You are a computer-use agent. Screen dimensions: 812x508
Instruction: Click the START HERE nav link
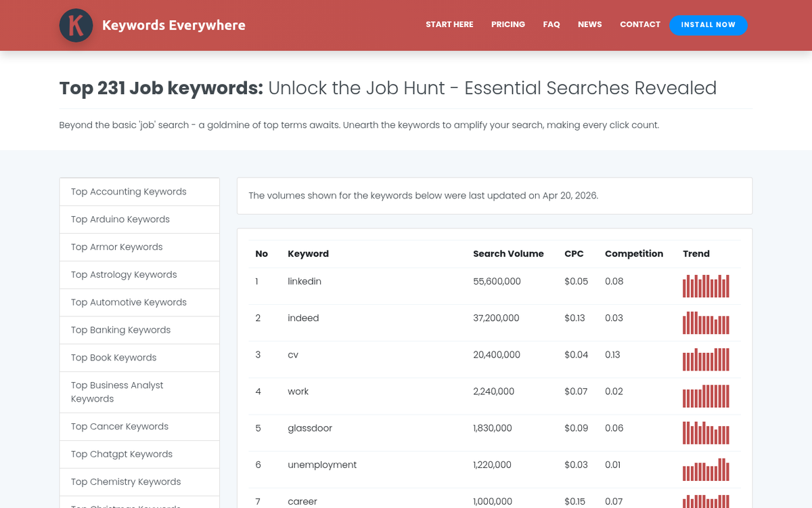[449, 24]
